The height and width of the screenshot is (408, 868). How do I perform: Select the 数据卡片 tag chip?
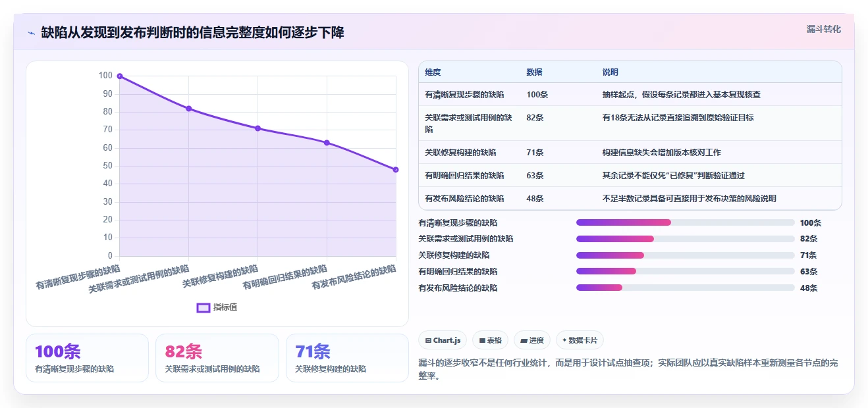(x=580, y=340)
